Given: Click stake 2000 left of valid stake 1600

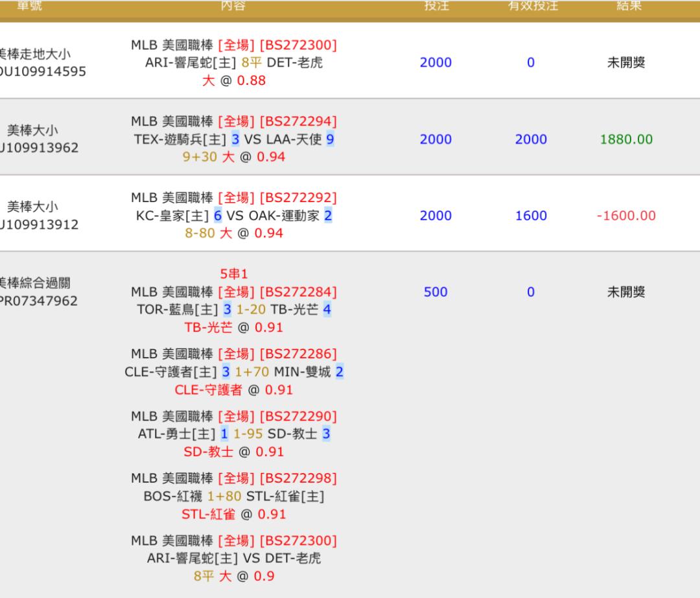Looking at the screenshot, I should (436, 216).
